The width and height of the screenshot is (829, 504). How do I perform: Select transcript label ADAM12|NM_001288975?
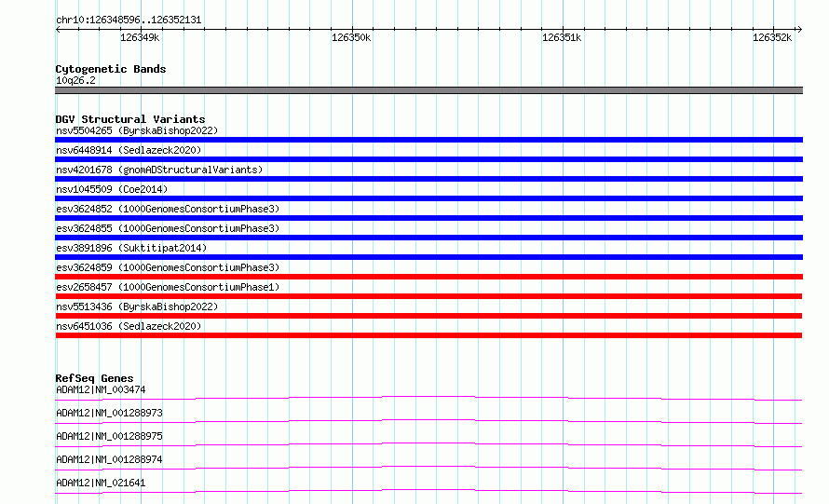click(x=109, y=436)
